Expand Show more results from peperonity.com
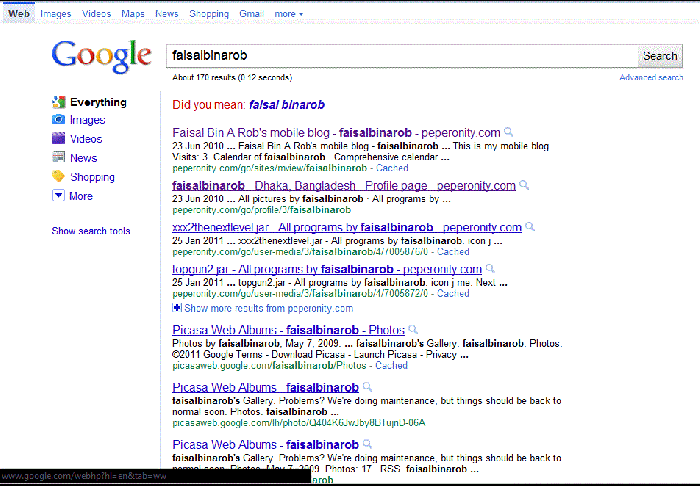Image resolution: width=700 pixels, height=486 pixels. 262,308
